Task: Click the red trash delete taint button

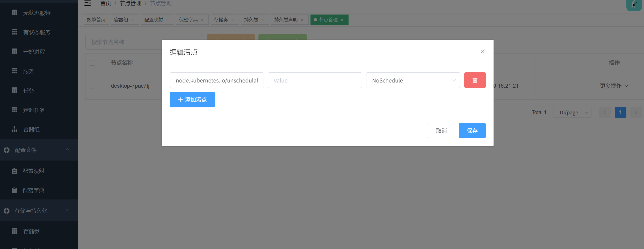Action: point(475,80)
